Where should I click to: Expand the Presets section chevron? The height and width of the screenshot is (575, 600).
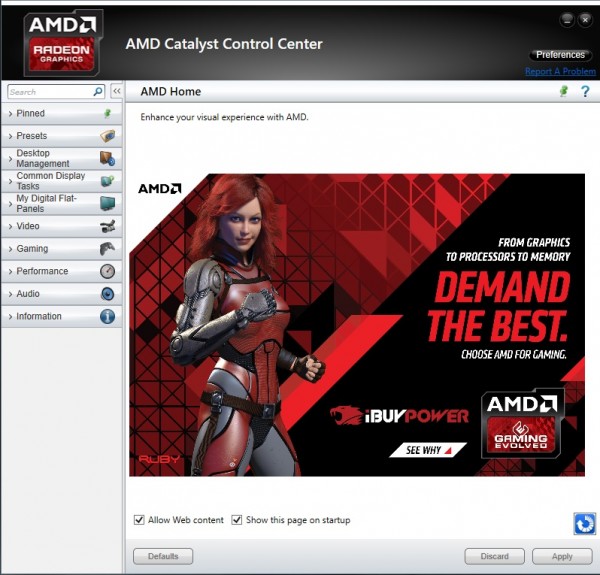(10, 136)
